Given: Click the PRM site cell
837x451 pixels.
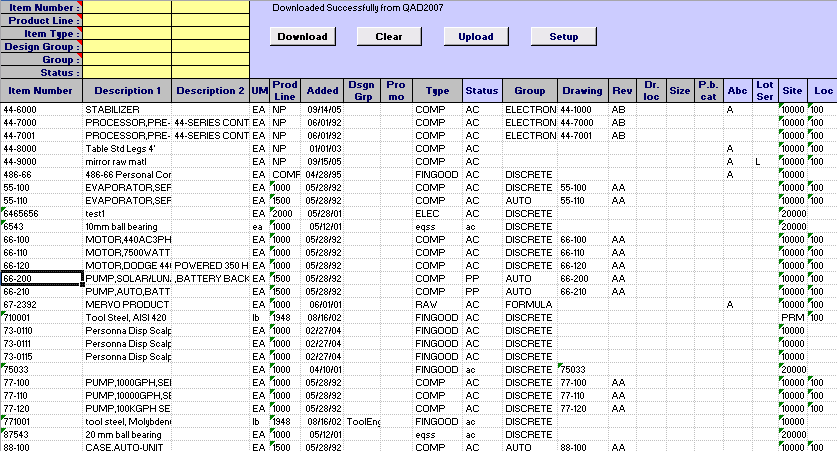Looking at the screenshot, I should (x=792, y=317).
